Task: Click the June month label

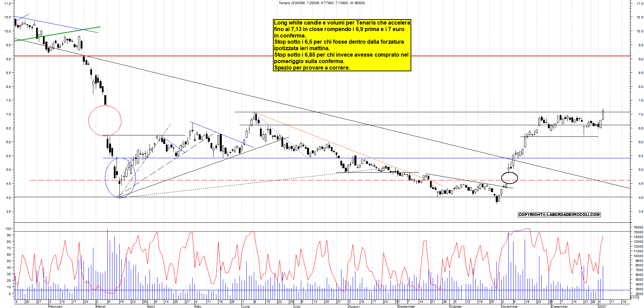Action: click(x=246, y=306)
